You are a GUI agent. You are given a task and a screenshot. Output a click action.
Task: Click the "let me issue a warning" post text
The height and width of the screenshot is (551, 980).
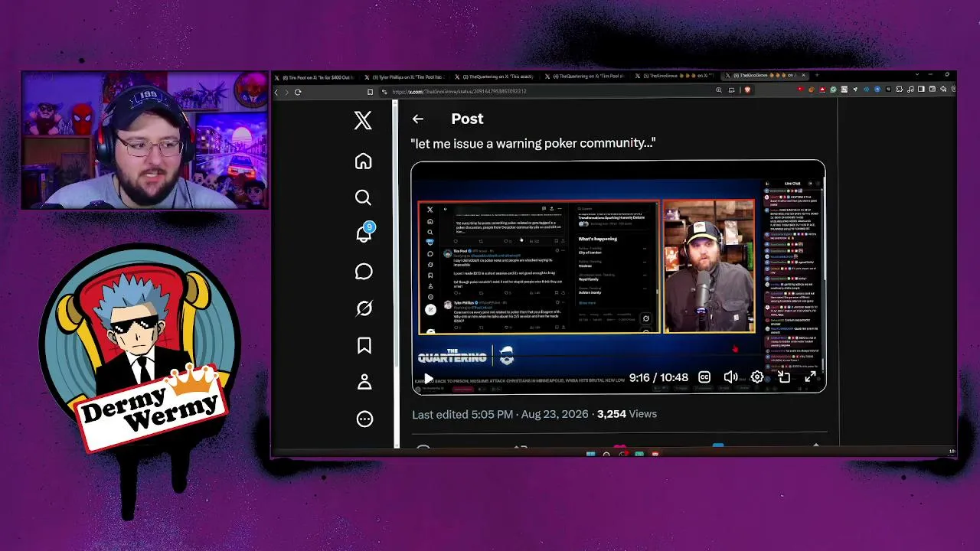coord(533,143)
